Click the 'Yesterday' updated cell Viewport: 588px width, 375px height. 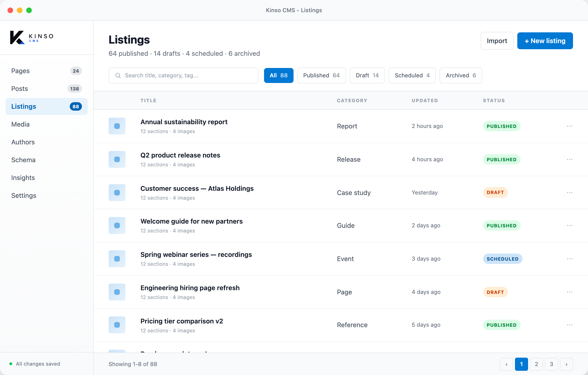424,193
